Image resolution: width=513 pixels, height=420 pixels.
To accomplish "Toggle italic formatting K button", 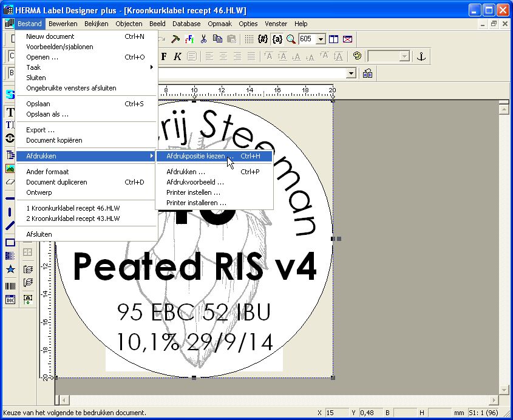I will (177, 56).
